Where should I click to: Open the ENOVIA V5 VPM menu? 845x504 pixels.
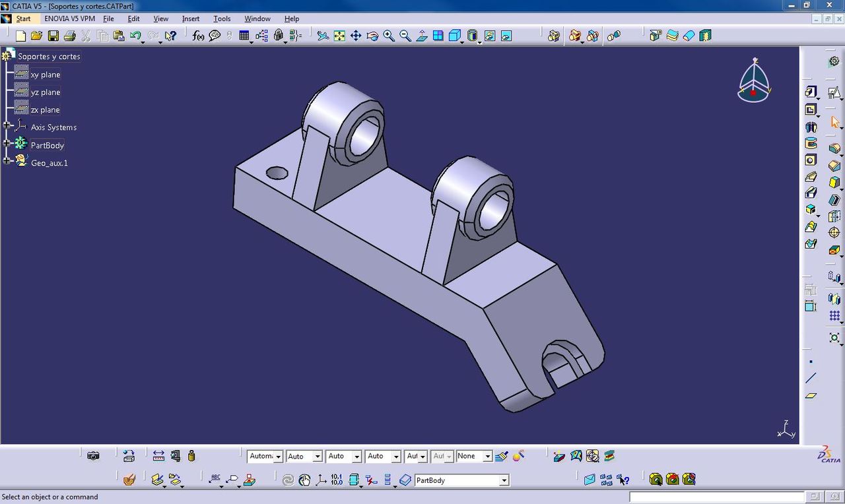[x=69, y=18]
